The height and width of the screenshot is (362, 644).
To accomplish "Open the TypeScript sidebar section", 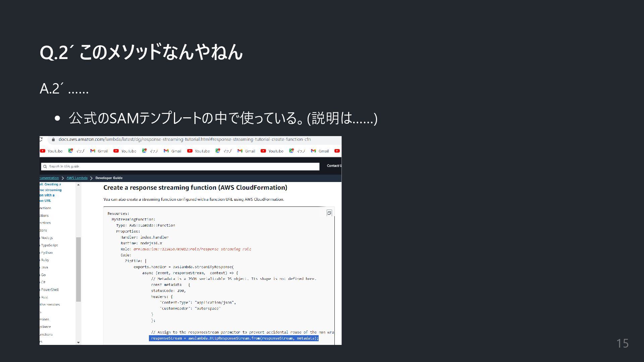I will 49,245.
